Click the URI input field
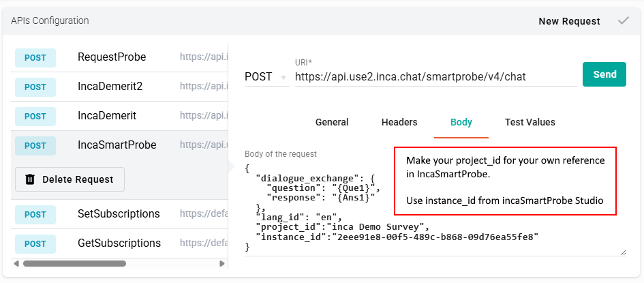 click(x=435, y=77)
